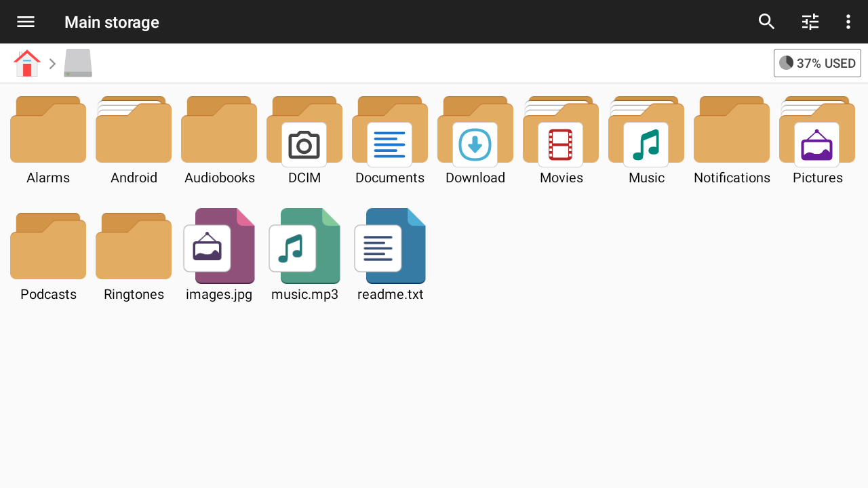Click the home icon in the breadcrumb bar
The image size is (868, 488).
(x=26, y=62)
